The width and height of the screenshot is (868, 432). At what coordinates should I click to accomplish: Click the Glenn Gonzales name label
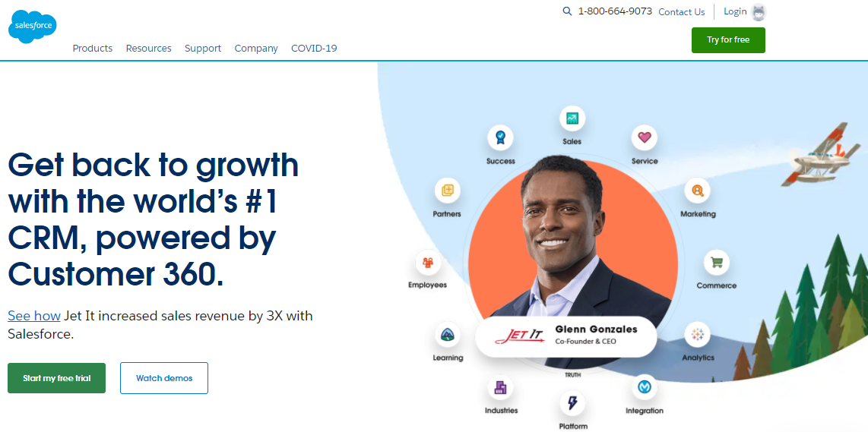click(x=596, y=329)
